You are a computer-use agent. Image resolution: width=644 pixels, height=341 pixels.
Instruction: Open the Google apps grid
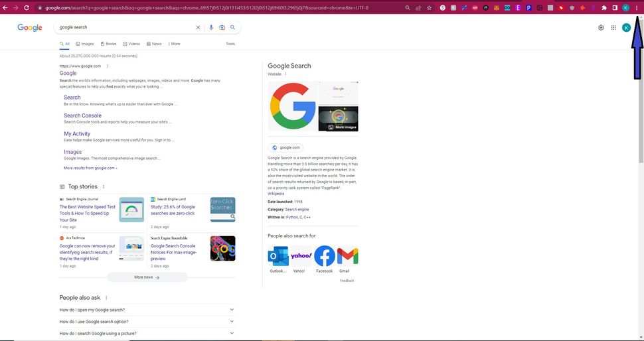coord(613,27)
